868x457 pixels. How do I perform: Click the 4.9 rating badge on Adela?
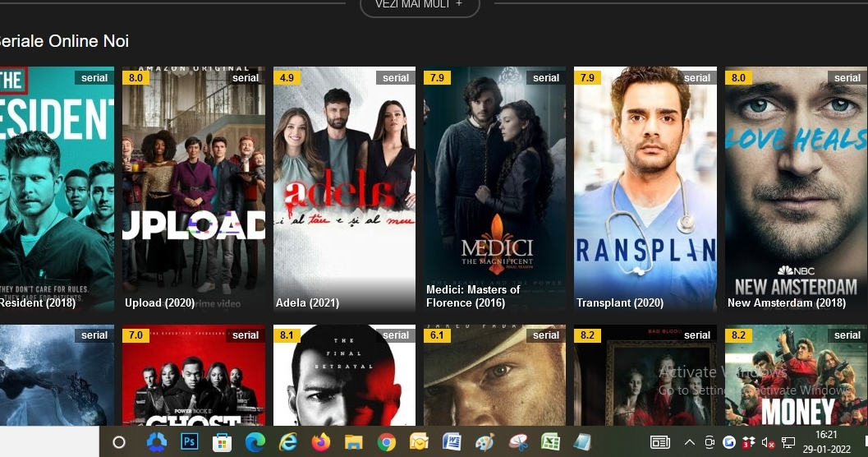click(287, 77)
